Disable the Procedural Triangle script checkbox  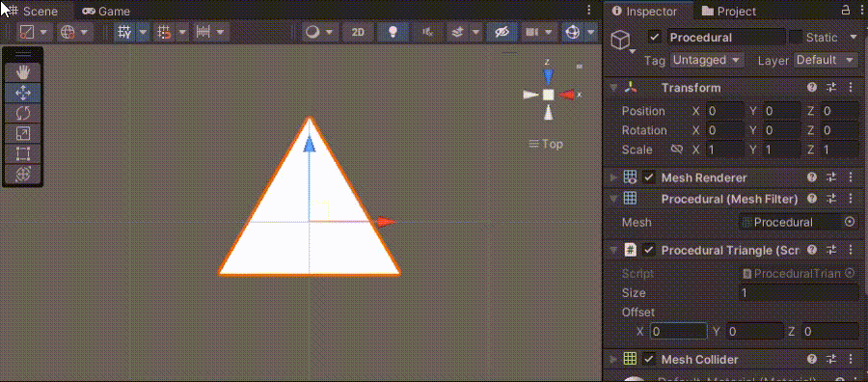click(x=649, y=250)
